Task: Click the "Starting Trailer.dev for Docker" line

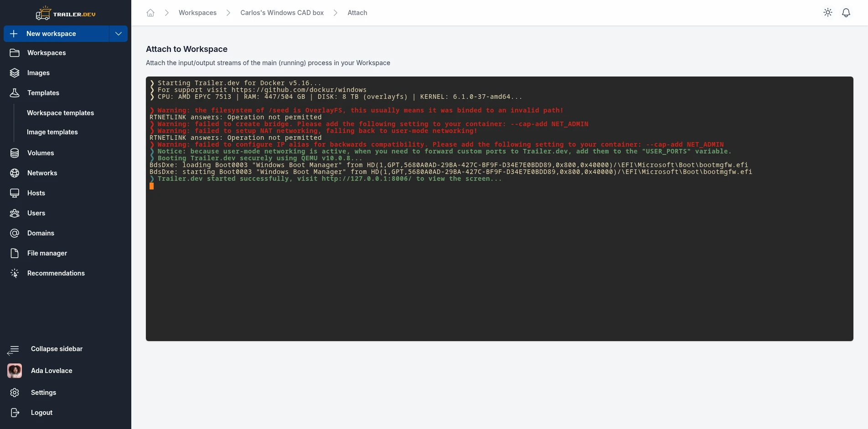Action: point(235,83)
